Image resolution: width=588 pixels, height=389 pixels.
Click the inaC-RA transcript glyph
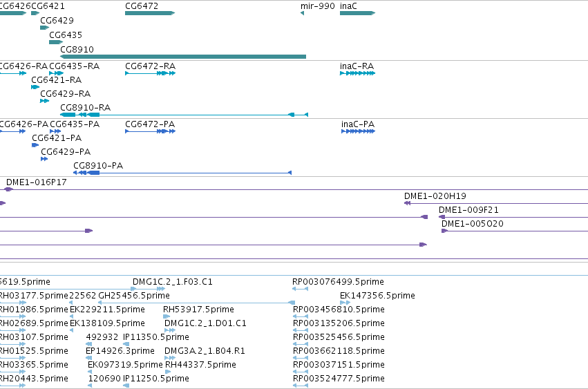[x=357, y=73]
